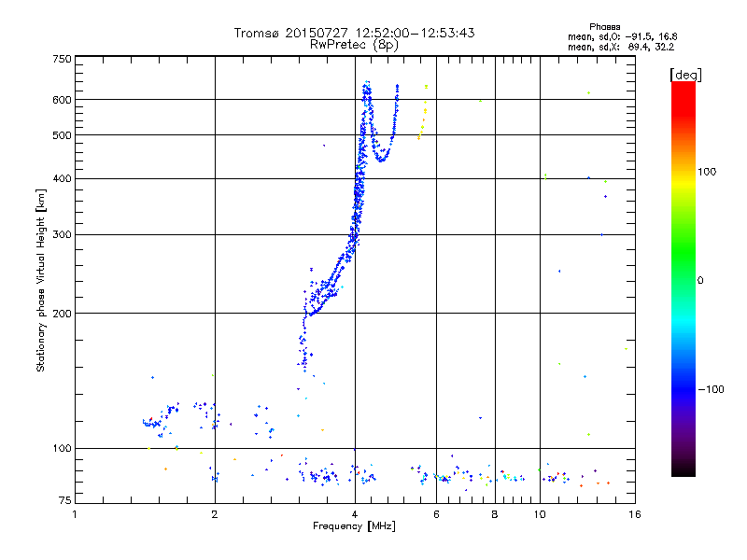747x560 pixels.
Task: Click the x-axis tick label '1'
Action: (75, 514)
